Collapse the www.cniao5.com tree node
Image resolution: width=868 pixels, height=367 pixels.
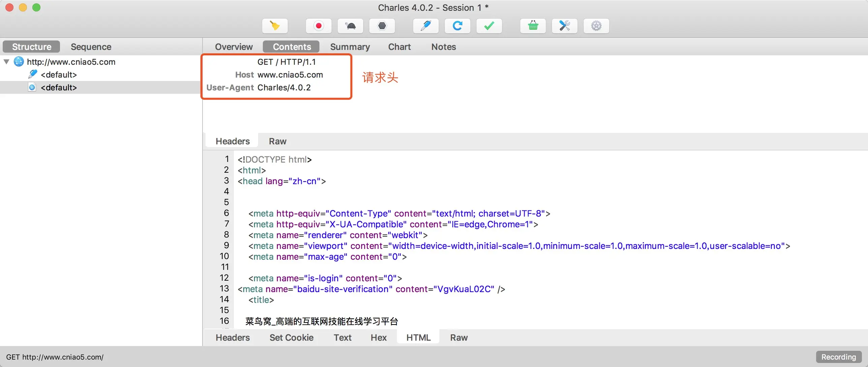coord(6,62)
